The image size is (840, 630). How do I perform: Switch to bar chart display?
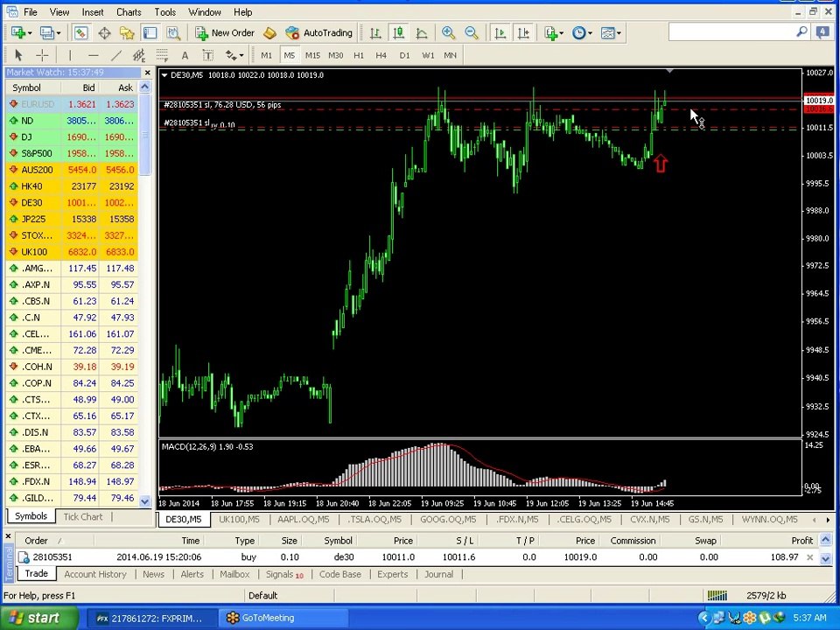[x=375, y=32]
